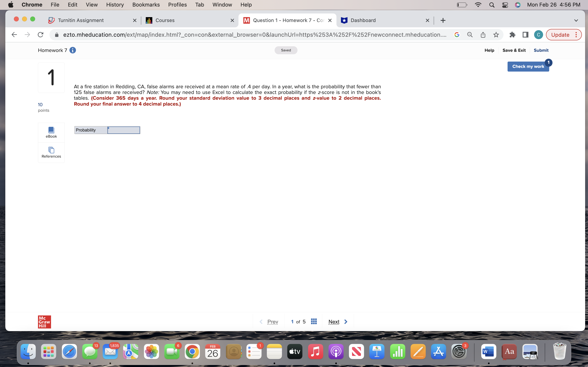The width and height of the screenshot is (588, 367).
Task: Open Spotlight search from the menu bar
Action: click(492, 5)
